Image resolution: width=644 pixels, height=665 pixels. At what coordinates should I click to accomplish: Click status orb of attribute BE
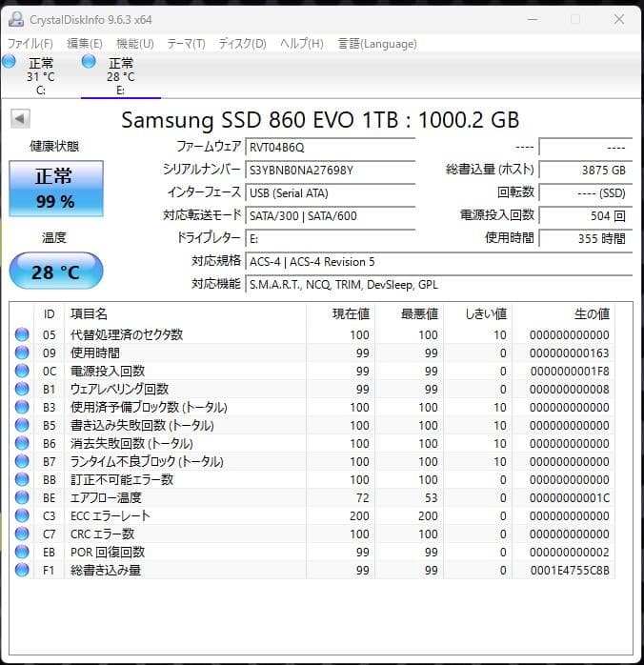(x=22, y=498)
